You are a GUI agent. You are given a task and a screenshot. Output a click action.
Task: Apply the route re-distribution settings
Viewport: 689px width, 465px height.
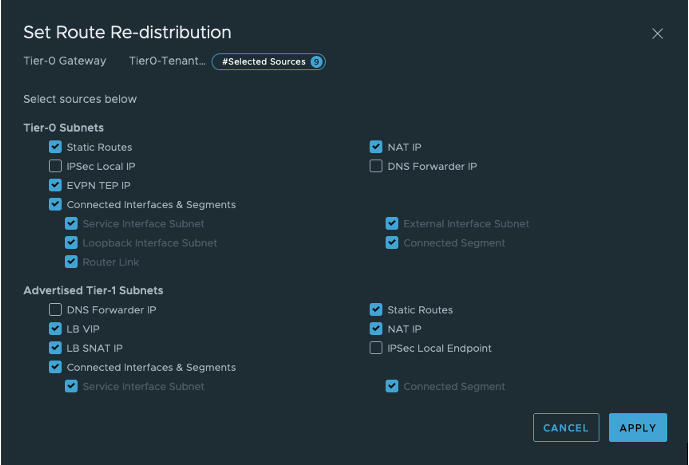637,428
